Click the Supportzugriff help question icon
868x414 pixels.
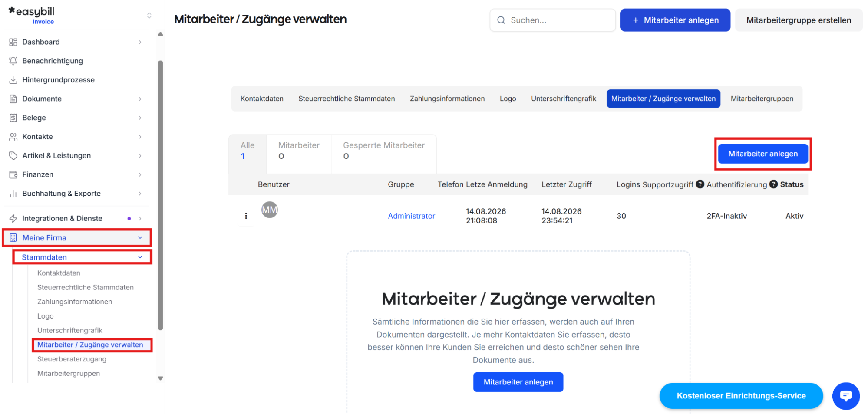(x=700, y=184)
